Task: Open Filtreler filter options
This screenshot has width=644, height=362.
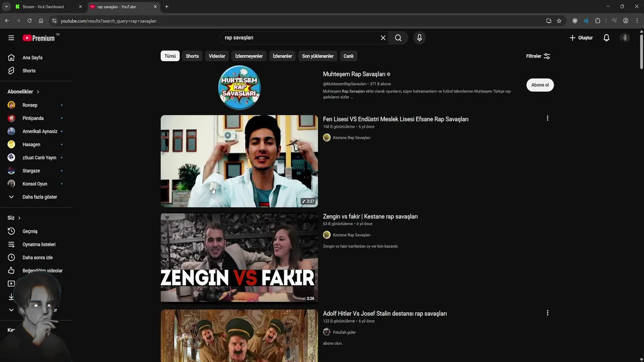Action: [x=538, y=56]
